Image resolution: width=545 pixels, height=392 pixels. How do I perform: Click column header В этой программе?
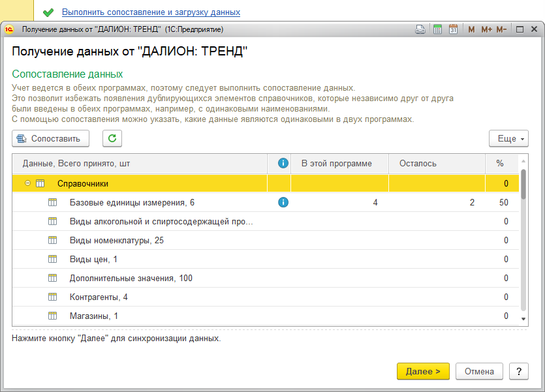pyautogui.click(x=339, y=164)
